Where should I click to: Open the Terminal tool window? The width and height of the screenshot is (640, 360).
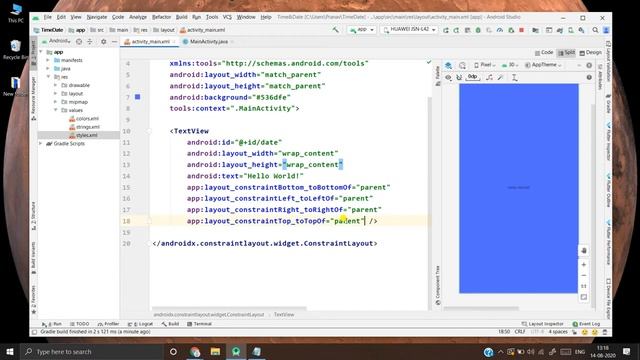(199, 324)
